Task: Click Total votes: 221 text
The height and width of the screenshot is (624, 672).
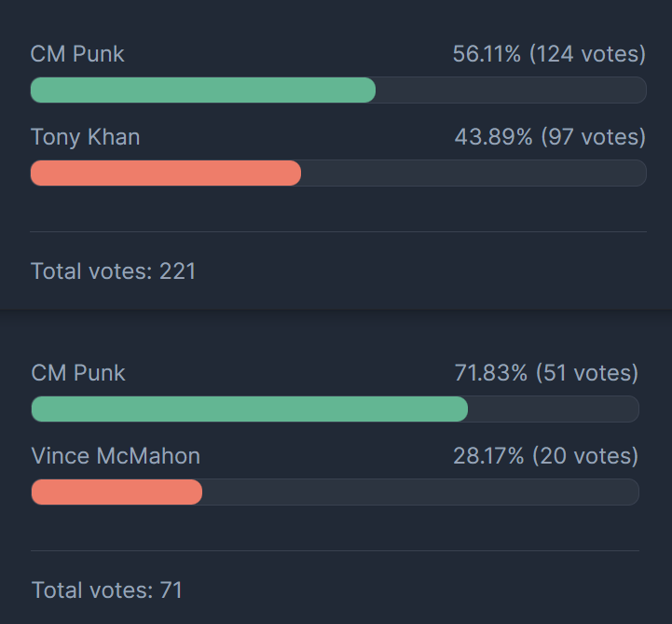Action: coord(113,271)
